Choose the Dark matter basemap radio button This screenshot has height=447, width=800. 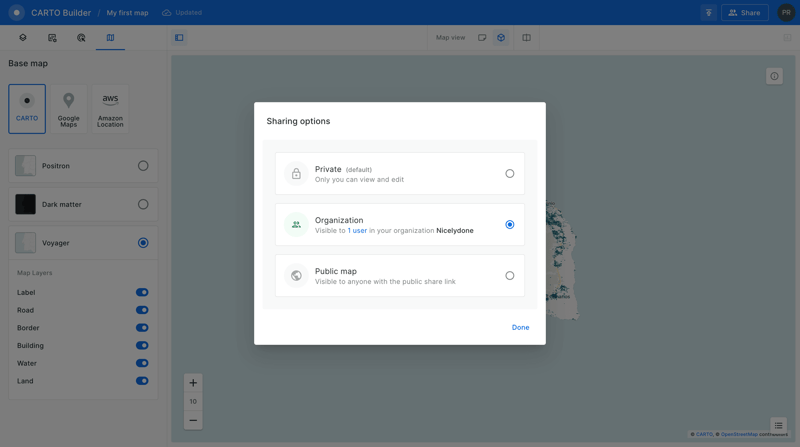143,204
